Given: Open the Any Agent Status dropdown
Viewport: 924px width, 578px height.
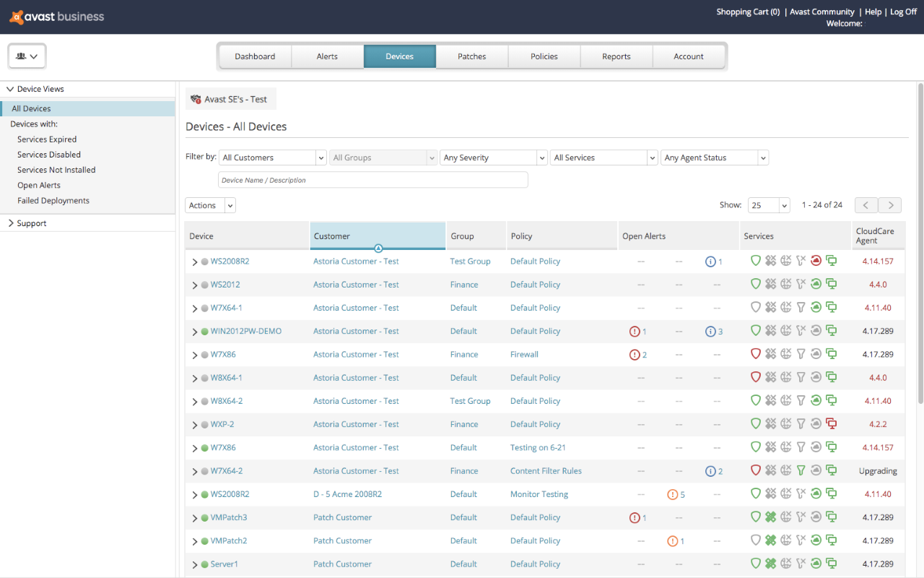Looking at the screenshot, I should (x=715, y=158).
